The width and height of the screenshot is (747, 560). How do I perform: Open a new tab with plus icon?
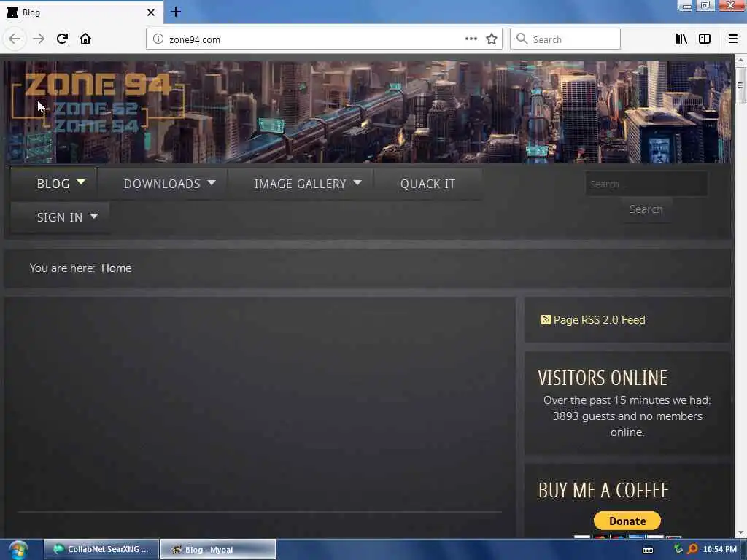tap(176, 12)
